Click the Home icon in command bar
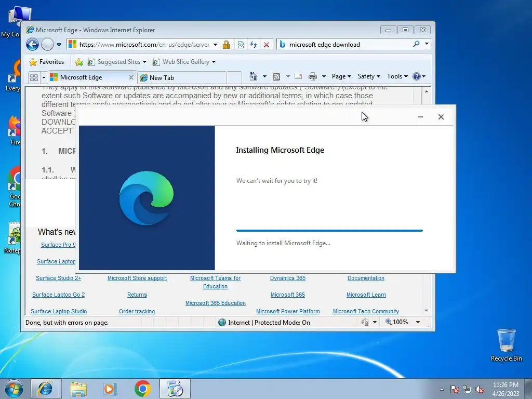The width and height of the screenshot is (532, 399). pos(254,76)
